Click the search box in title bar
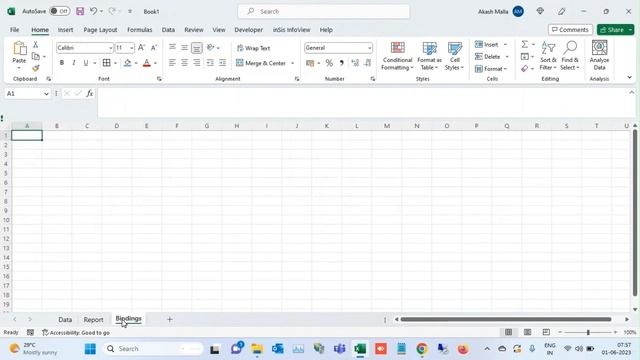This screenshot has height=360, width=640. tap(324, 11)
